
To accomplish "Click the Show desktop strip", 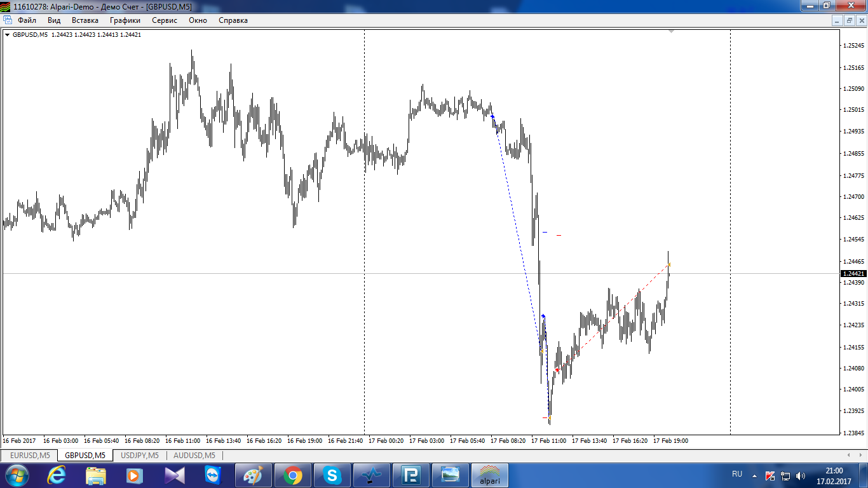I will coord(864,475).
